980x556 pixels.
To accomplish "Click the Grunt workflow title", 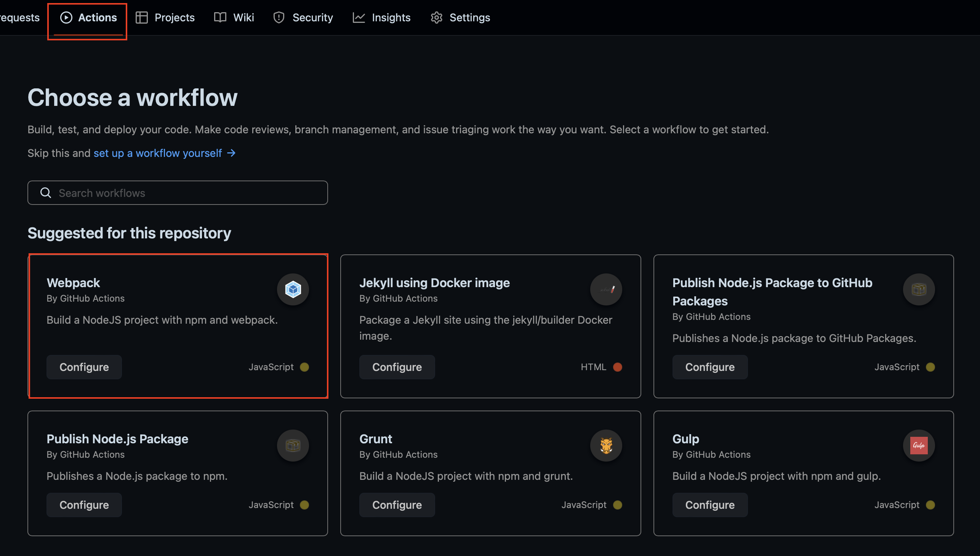I will pyautogui.click(x=376, y=439).
